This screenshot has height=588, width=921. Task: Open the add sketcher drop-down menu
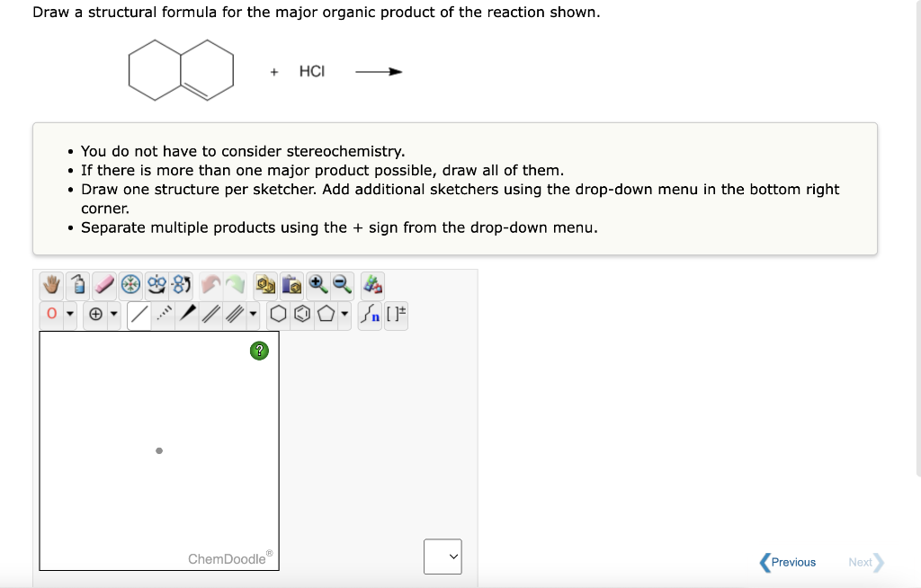coord(443,557)
